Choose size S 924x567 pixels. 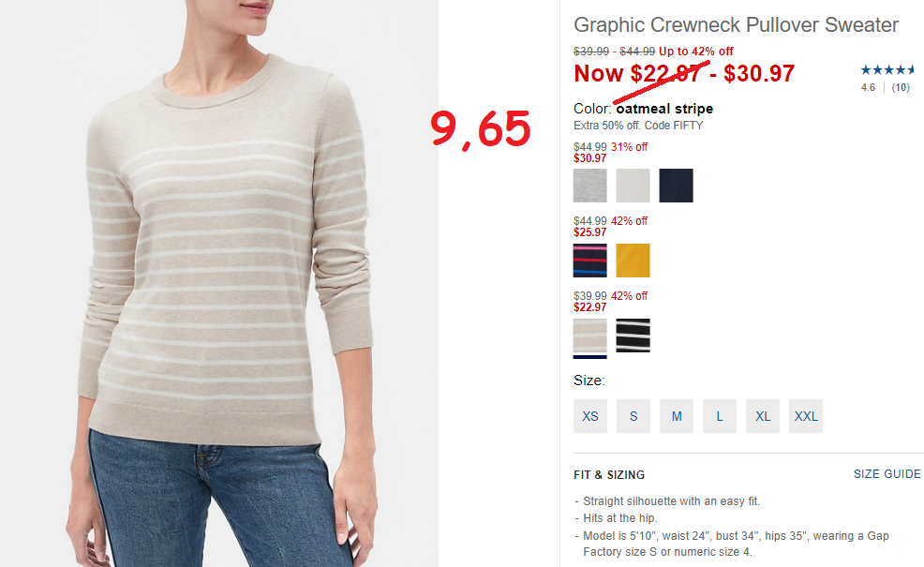click(633, 416)
